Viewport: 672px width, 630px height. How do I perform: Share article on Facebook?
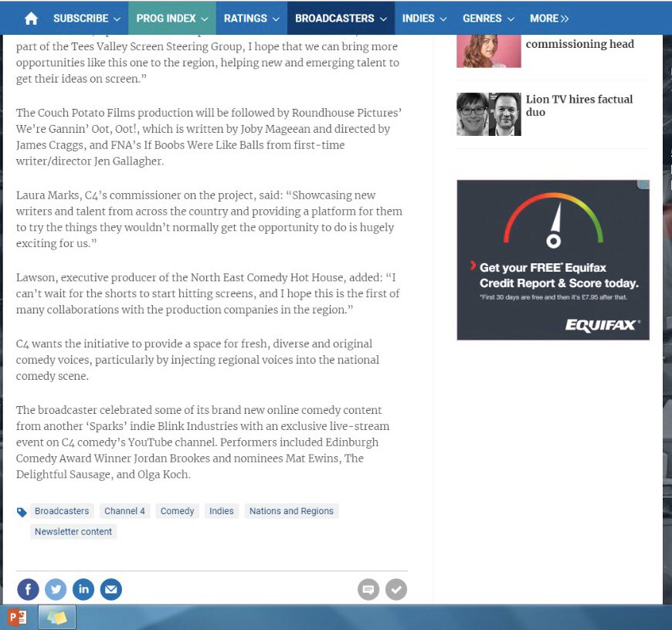(x=28, y=589)
